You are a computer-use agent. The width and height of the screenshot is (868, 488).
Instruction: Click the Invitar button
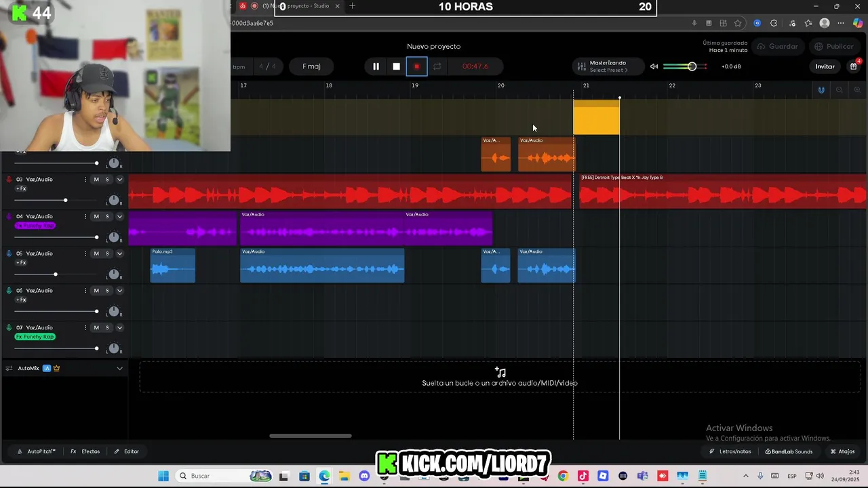[x=825, y=66]
